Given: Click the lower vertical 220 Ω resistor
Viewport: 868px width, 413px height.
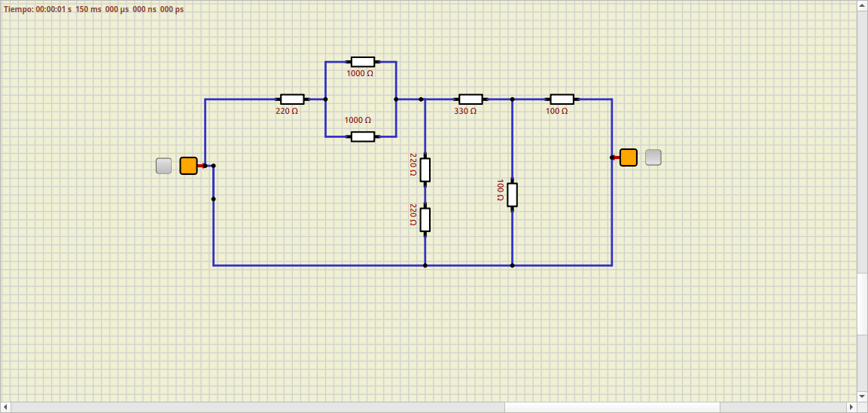Looking at the screenshot, I should 425,219.
